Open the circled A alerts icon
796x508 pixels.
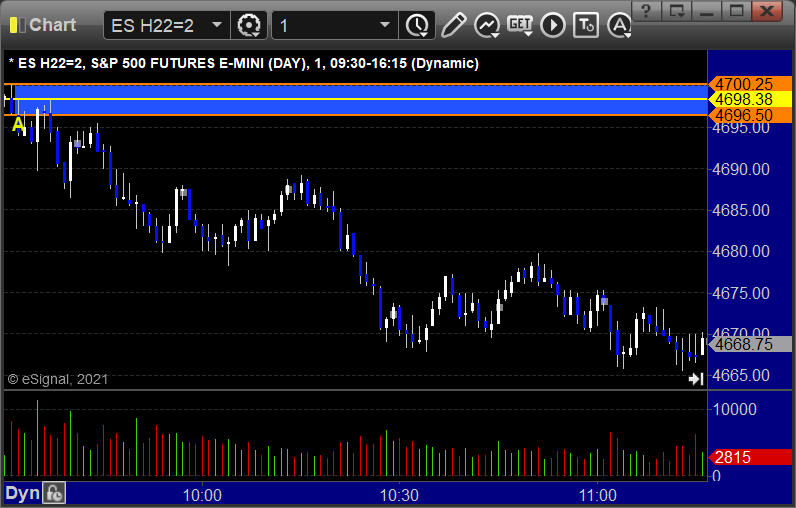point(619,25)
